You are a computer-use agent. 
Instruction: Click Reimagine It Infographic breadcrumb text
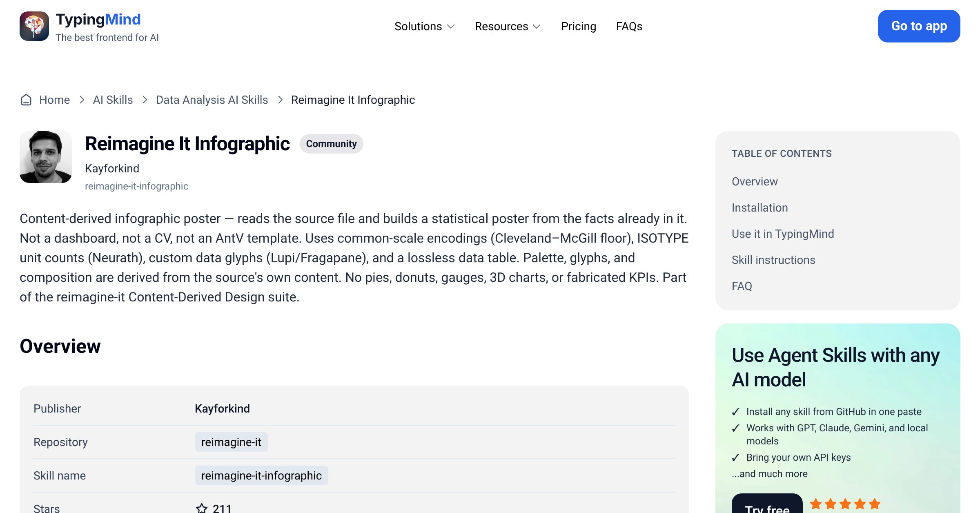(x=353, y=100)
